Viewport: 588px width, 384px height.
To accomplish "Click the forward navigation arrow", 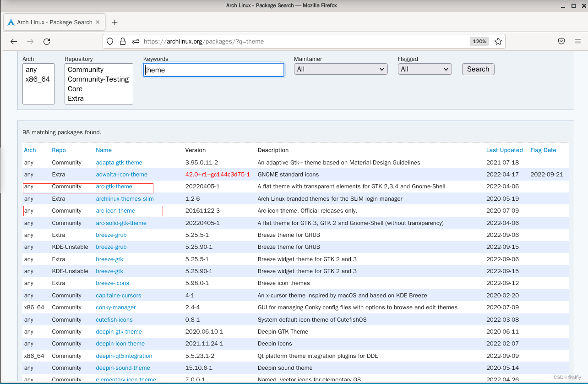I will pos(30,41).
